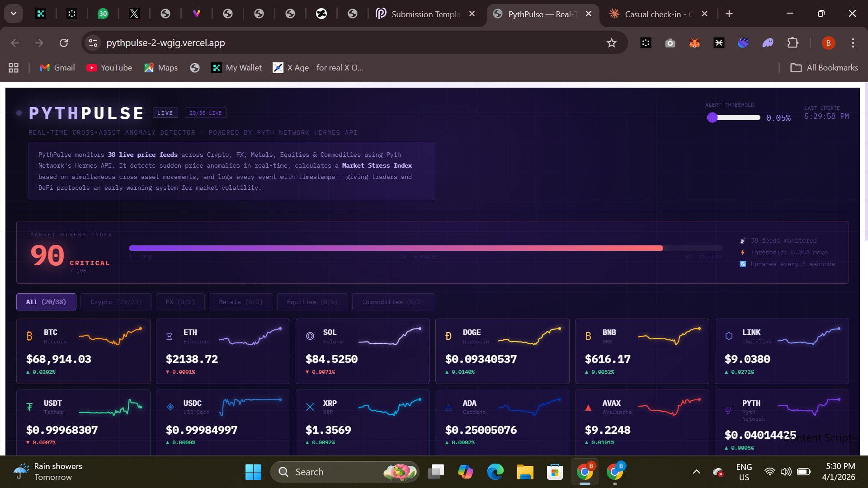Click the Pyth Network icon
Viewport: 868px width, 488px height.
click(x=728, y=410)
